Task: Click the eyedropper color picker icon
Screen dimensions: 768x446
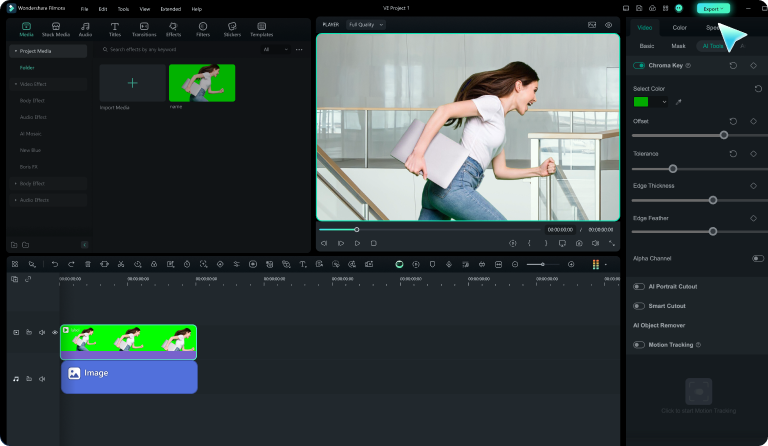Action: coord(678,102)
